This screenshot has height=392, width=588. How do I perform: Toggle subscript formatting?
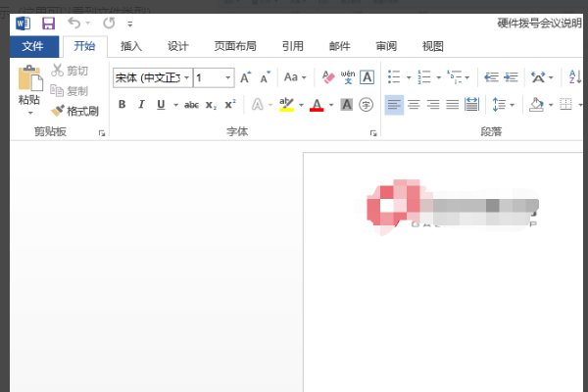[211, 105]
